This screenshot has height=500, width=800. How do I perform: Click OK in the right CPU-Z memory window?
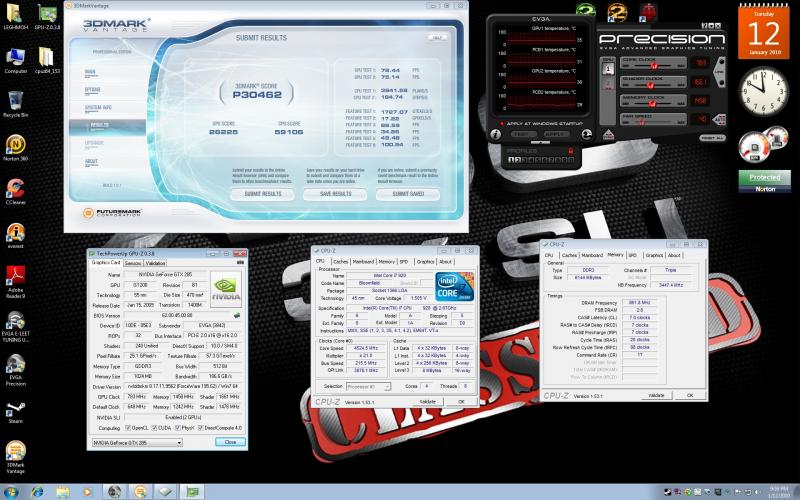pos(690,395)
